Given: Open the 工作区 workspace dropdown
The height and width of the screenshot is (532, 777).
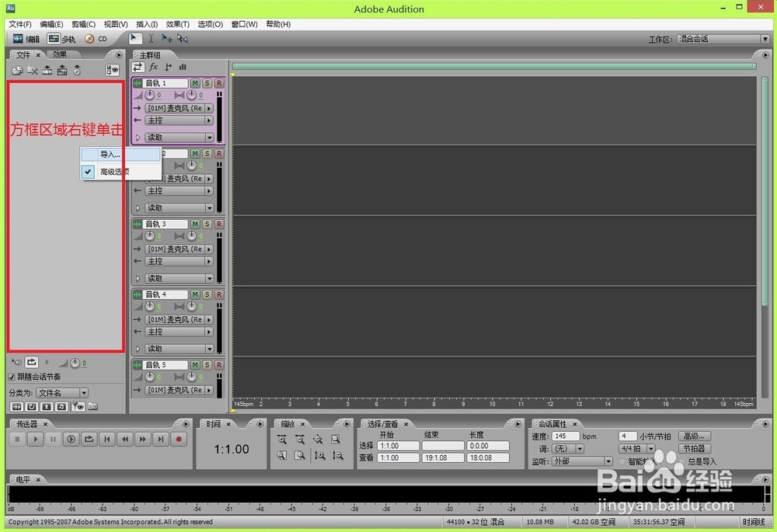Looking at the screenshot, I should (x=723, y=39).
